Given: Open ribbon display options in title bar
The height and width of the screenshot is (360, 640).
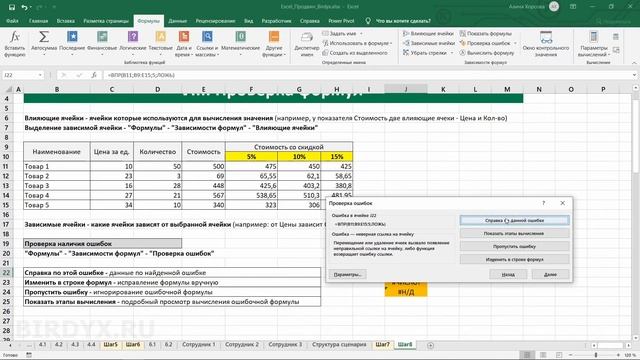Looking at the screenshot, I should click(573, 7).
